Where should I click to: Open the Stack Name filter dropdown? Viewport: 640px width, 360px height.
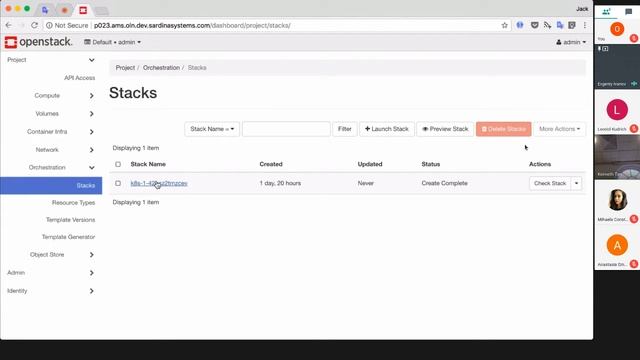(212, 129)
